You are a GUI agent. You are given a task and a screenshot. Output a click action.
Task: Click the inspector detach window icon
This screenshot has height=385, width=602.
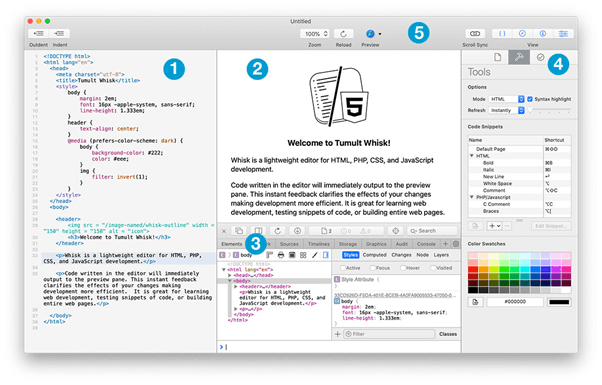click(239, 231)
